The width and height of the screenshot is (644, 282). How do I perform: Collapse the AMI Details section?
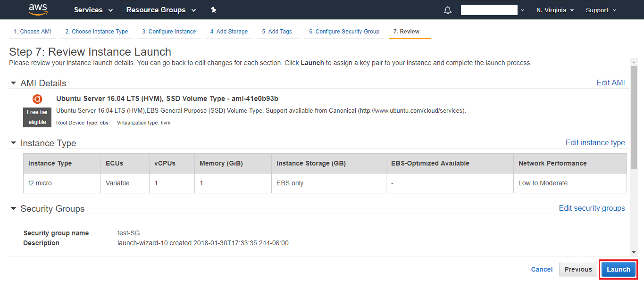pos(14,83)
